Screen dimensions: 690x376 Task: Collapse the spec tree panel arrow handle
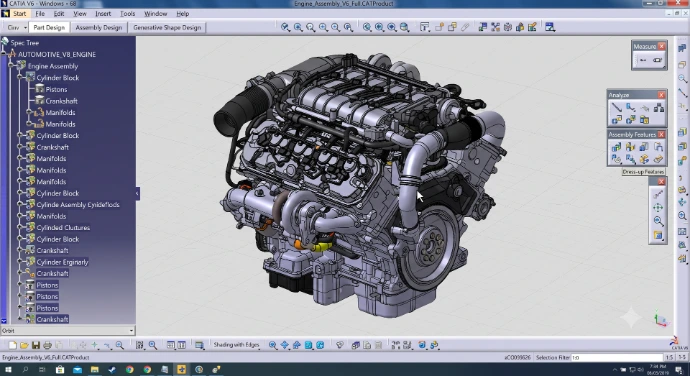pyautogui.click(x=137, y=193)
